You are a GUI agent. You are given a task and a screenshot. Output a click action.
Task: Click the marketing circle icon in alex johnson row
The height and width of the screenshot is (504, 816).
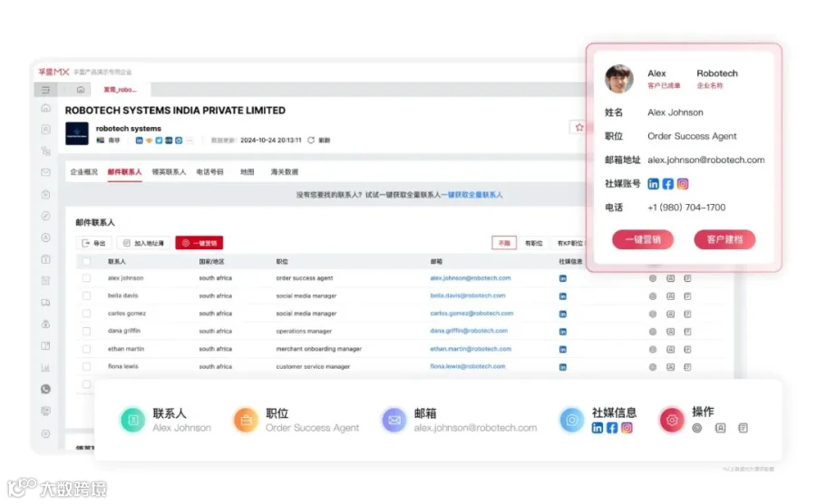point(653,278)
